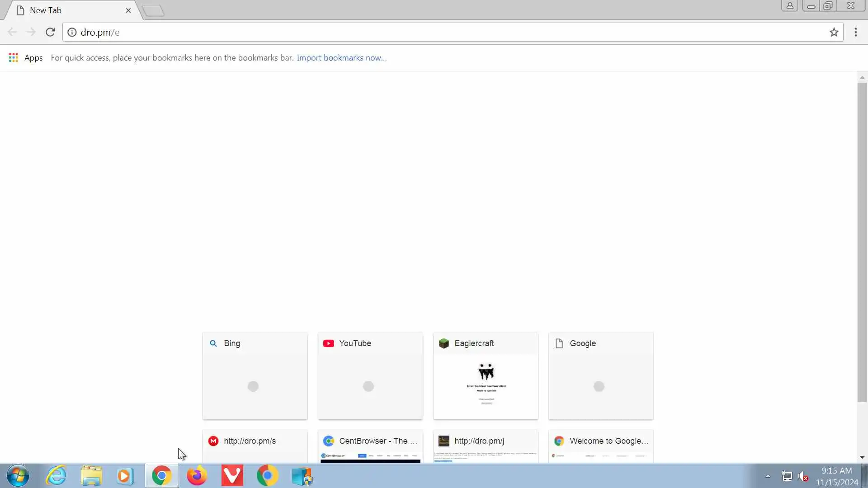Click the volume speaker tray icon
The width and height of the screenshot is (868, 488).
[802, 476]
